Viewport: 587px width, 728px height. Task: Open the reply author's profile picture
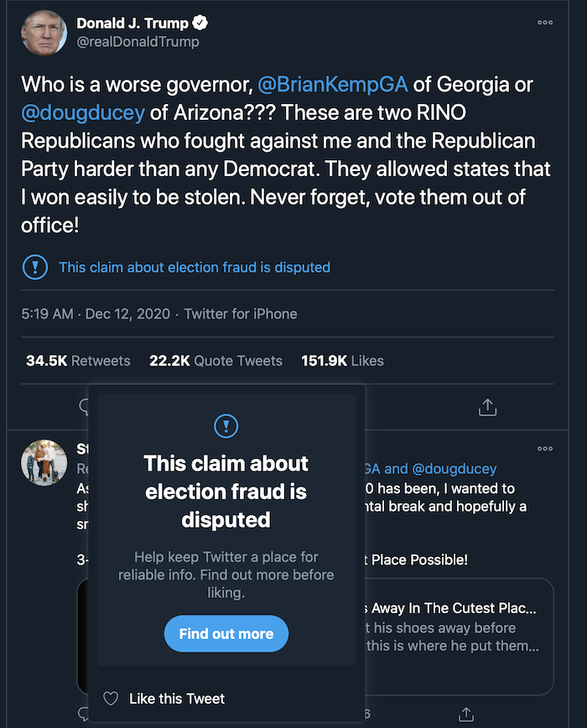click(x=44, y=462)
